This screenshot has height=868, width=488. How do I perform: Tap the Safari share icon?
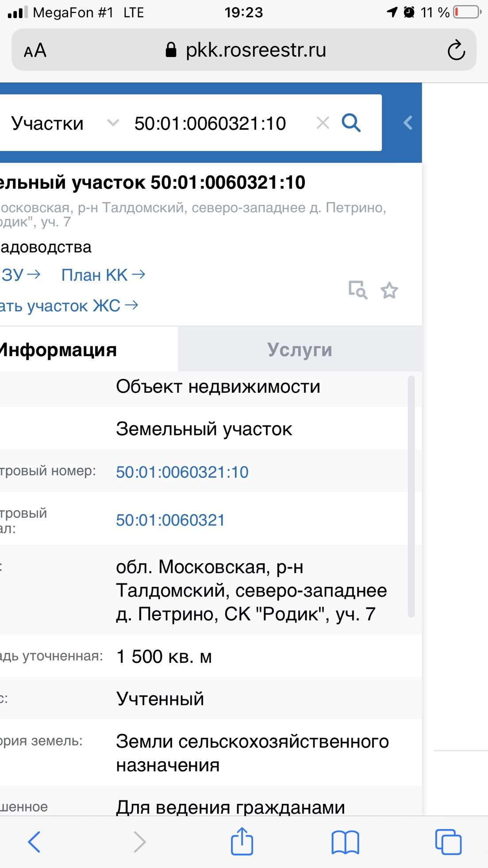[242, 841]
